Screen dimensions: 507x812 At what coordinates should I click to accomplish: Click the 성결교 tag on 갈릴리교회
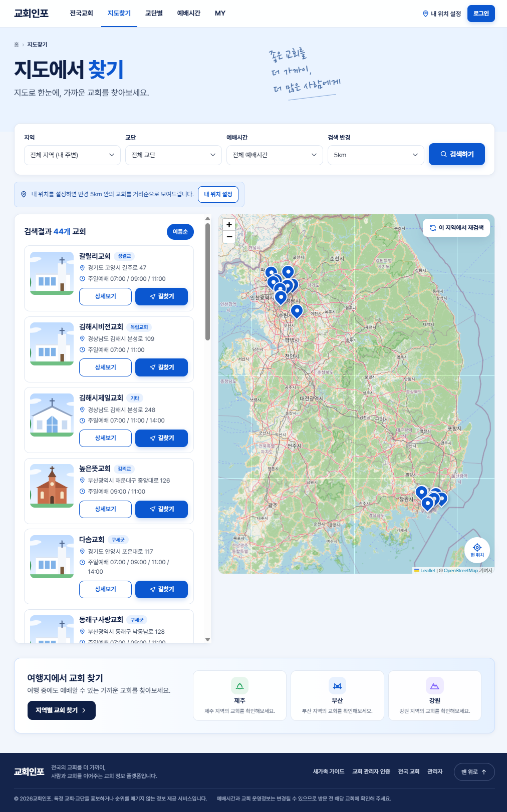[124, 256]
